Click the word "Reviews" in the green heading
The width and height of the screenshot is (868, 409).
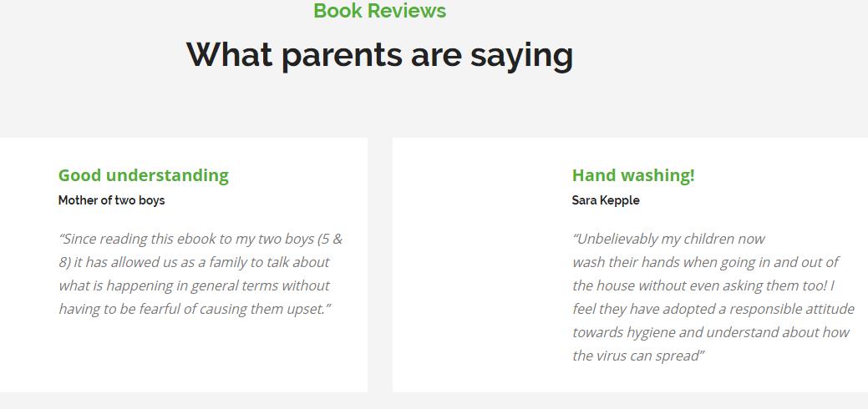[x=406, y=11]
